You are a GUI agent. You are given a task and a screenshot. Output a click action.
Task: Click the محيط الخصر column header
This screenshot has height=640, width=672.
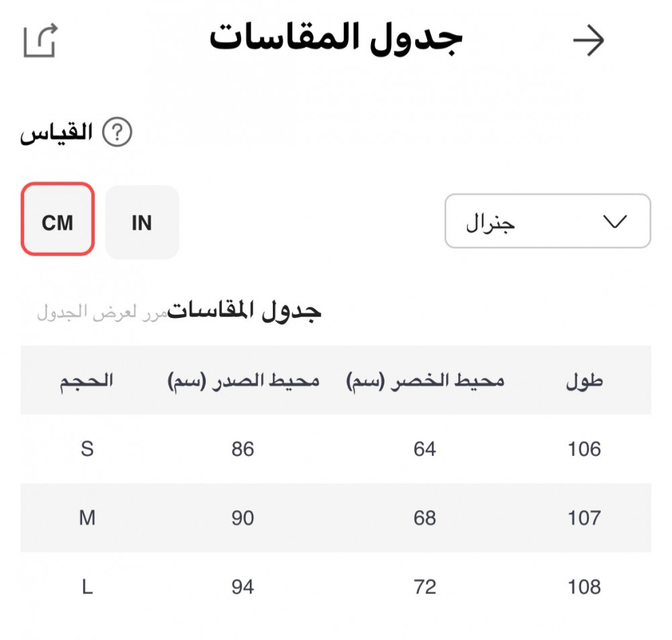coord(425,381)
